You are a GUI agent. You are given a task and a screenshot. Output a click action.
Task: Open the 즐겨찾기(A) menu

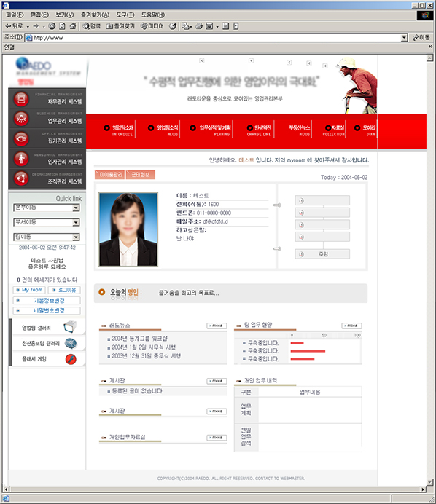click(95, 15)
